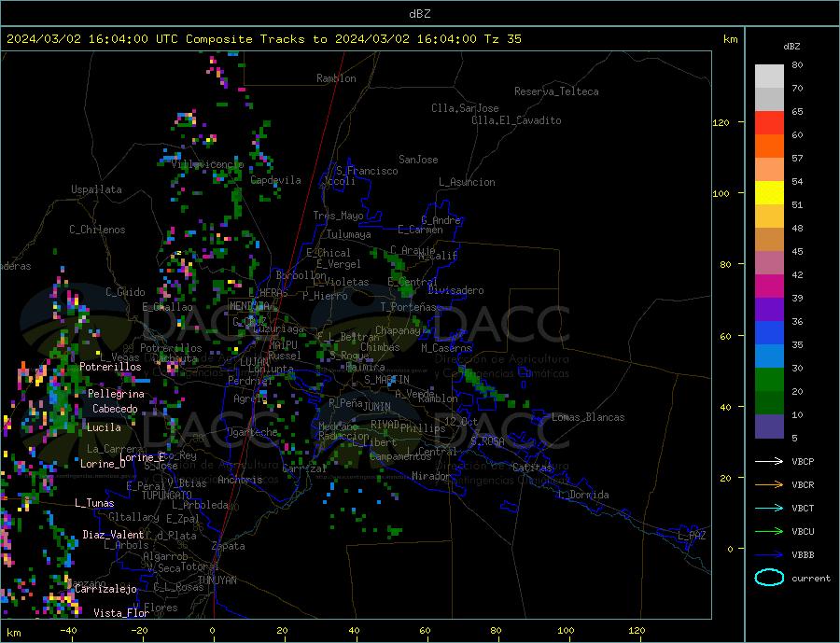840x643 pixels.
Task: Click the 'Pellegrina' map label
Action: 117,394
